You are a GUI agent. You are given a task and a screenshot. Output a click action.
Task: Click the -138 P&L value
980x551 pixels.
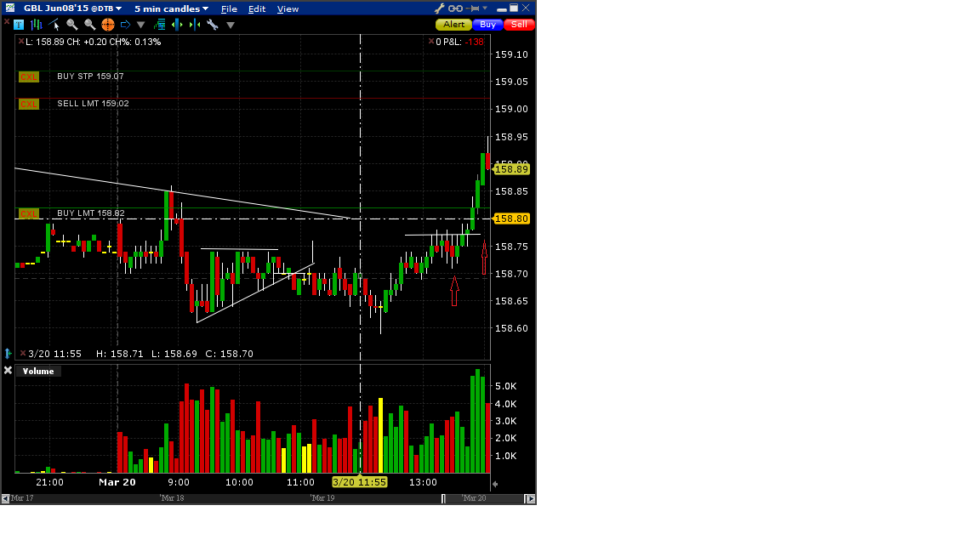475,42
